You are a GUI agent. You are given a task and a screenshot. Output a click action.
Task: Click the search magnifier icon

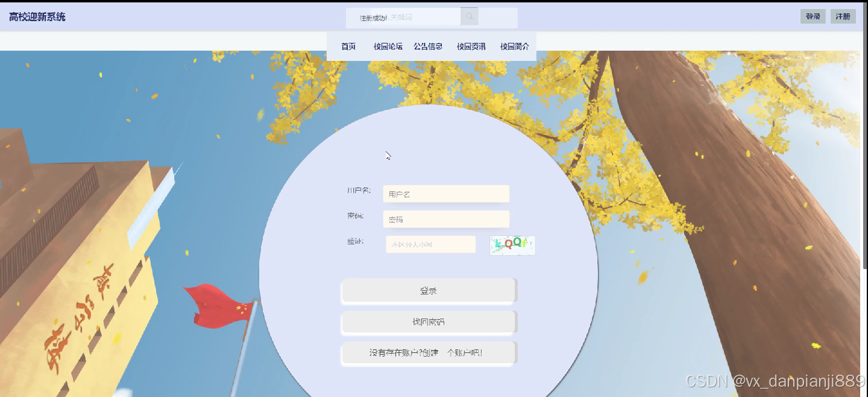tap(469, 17)
